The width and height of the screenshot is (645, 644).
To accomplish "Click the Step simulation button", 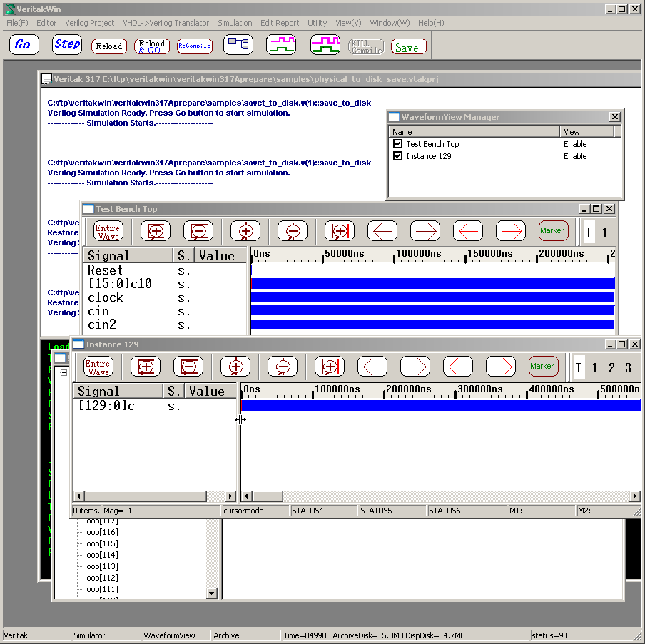I will pos(66,44).
